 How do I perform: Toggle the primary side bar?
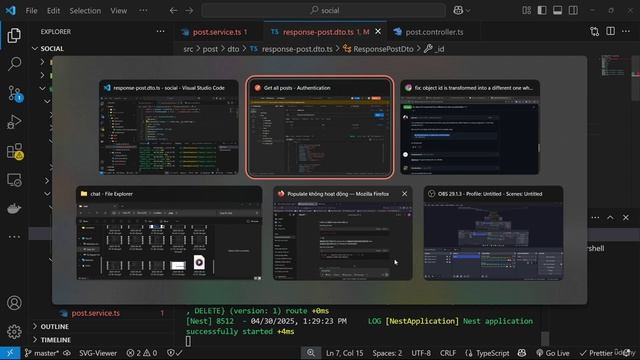542,11
